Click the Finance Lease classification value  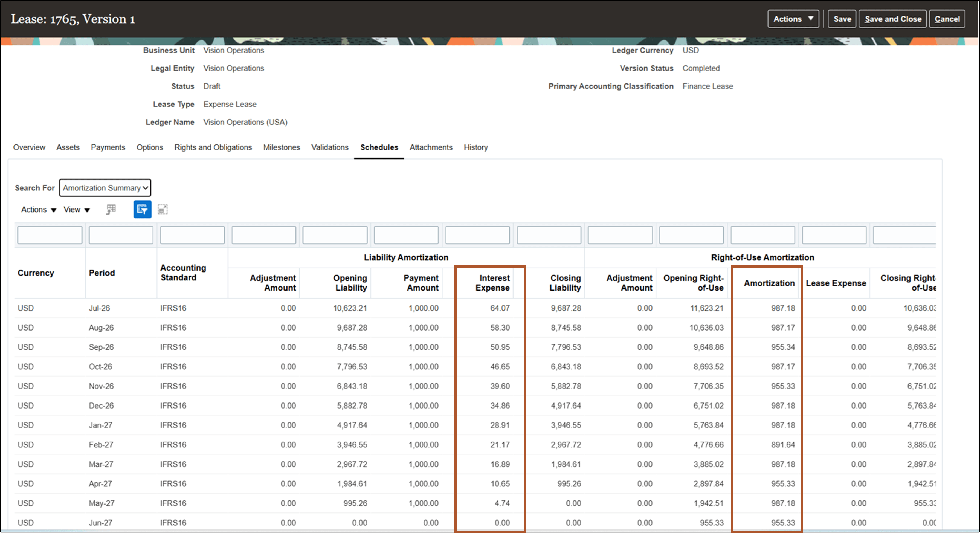click(708, 86)
